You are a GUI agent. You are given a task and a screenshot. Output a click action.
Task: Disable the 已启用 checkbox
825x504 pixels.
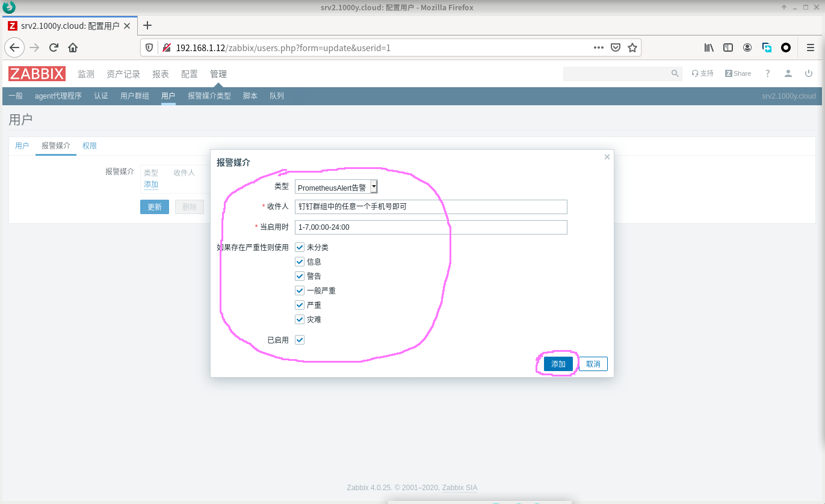tap(300, 340)
